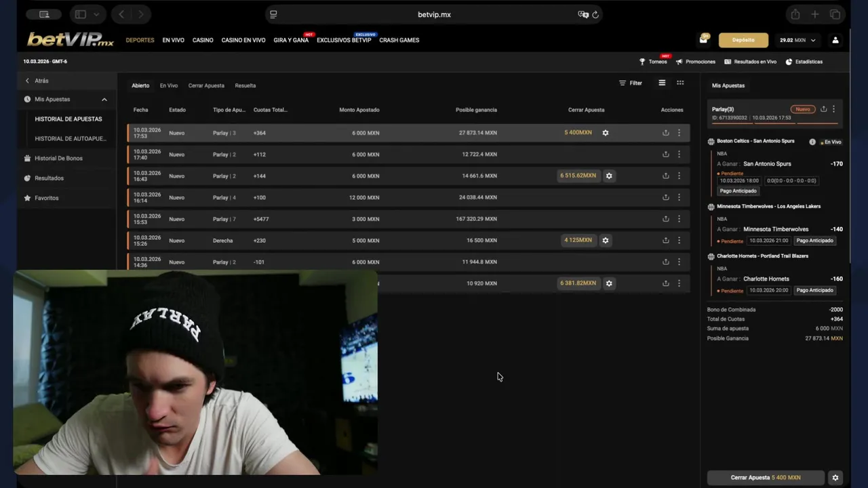
Task: Click Pago Anticipado for Charlotte Hornets
Action: pyautogui.click(x=814, y=290)
